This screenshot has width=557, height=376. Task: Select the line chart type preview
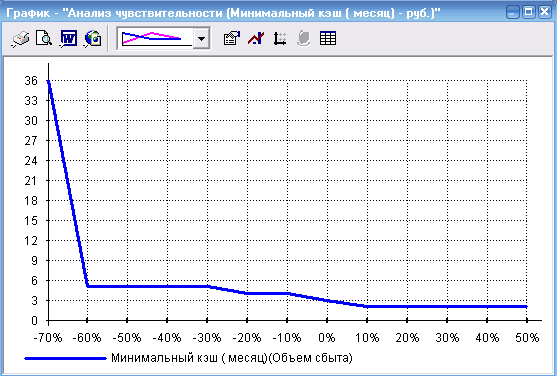coord(156,38)
